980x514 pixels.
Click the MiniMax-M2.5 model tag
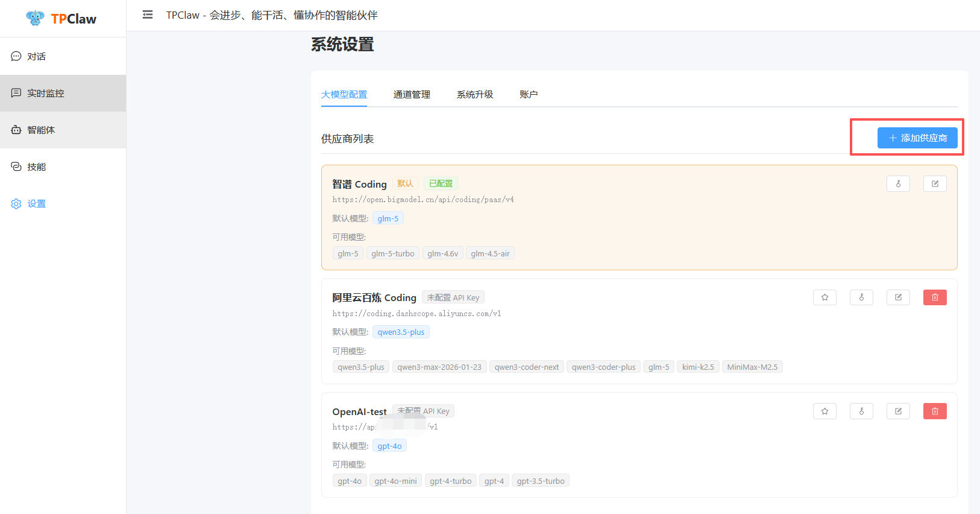(752, 367)
